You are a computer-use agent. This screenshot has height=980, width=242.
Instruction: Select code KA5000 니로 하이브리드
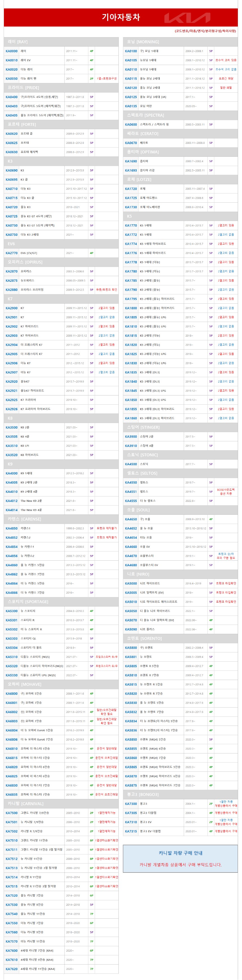[131, 584]
